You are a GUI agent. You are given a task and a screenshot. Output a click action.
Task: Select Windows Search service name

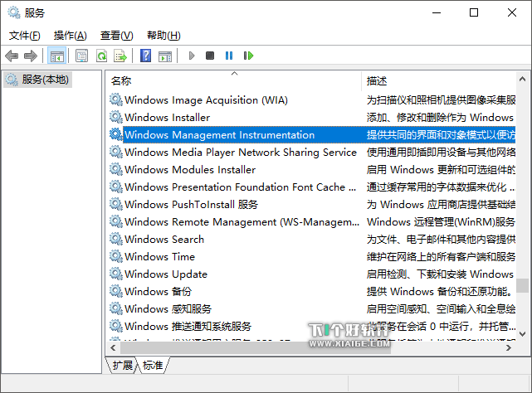tap(164, 240)
